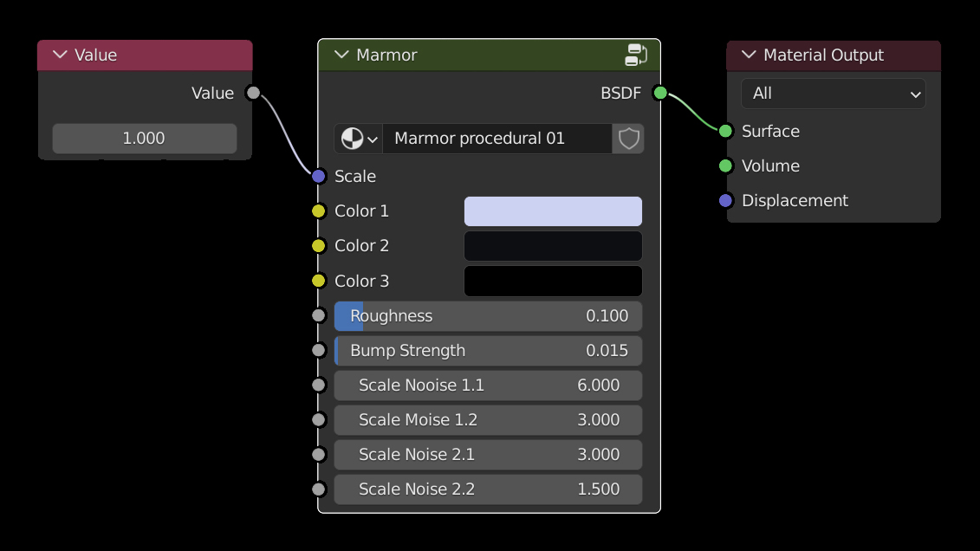980x551 pixels.
Task: Click the Volume input socket
Action: coord(726,165)
